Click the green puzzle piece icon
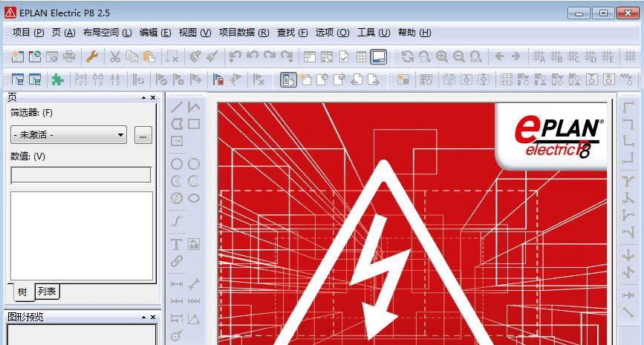 [x=57, y=79]
